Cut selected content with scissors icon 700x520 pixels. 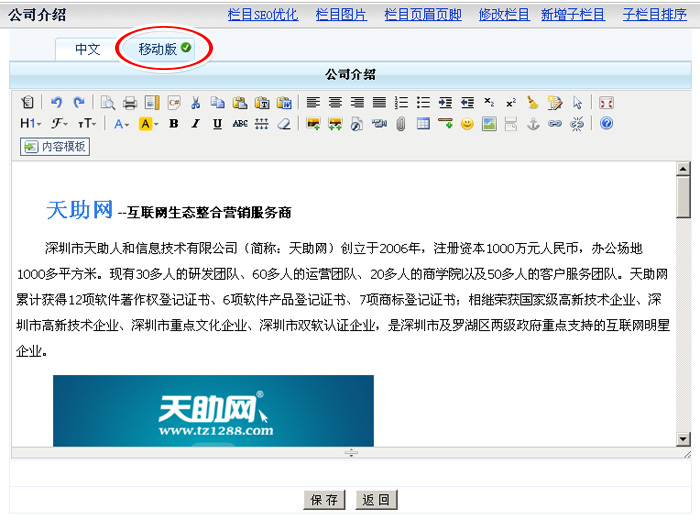point(196,103)
